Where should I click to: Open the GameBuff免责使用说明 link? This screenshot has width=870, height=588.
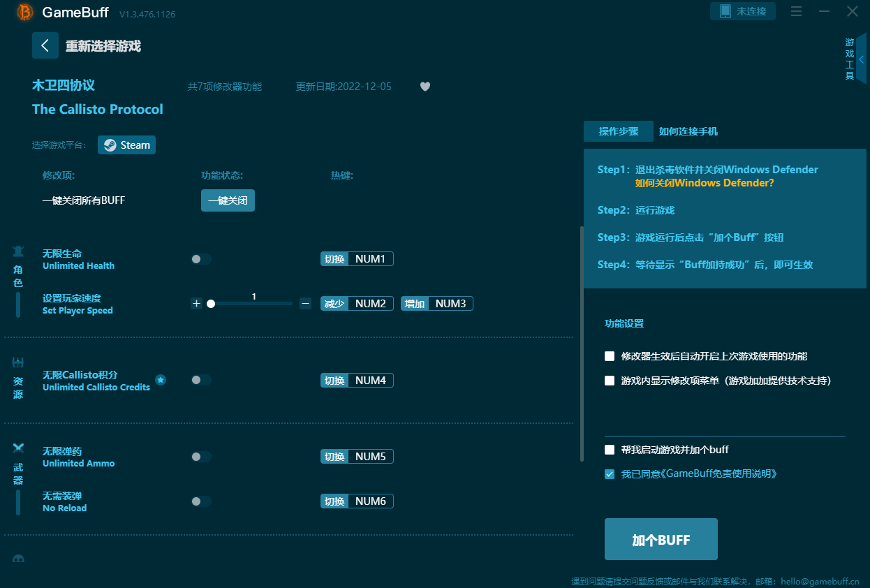tap(719, 473)
